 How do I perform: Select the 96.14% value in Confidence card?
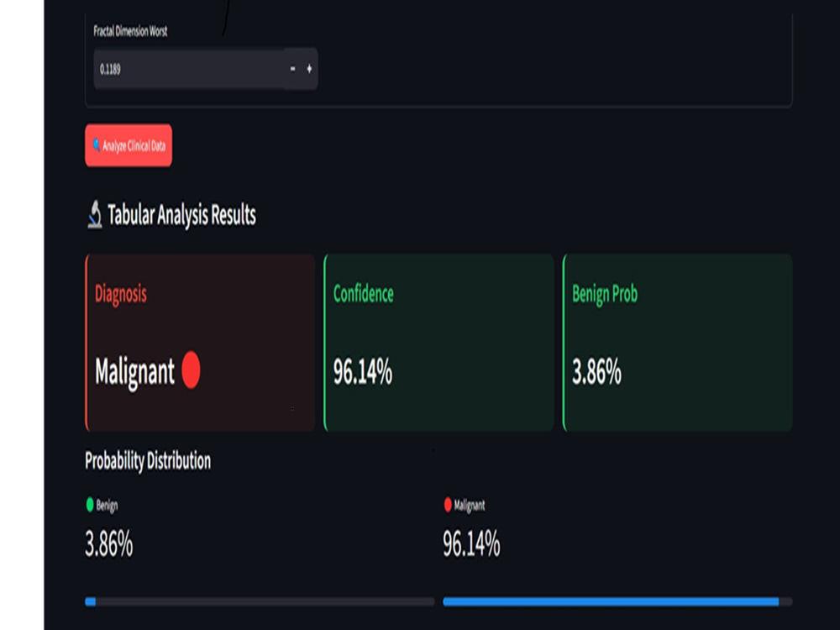point(363,371)
